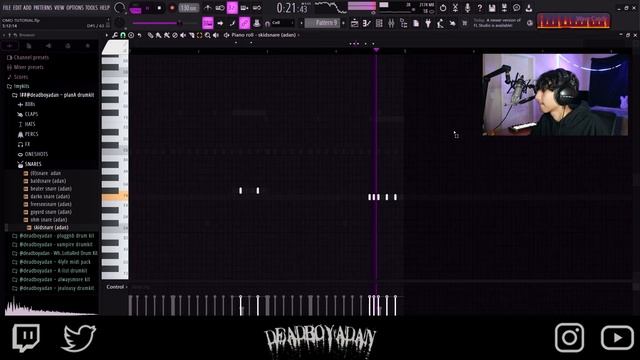Image resolution: width=640 pixels, height=360 pixels.
Task: Open the piano roll view icon
Action: (367, 24)
